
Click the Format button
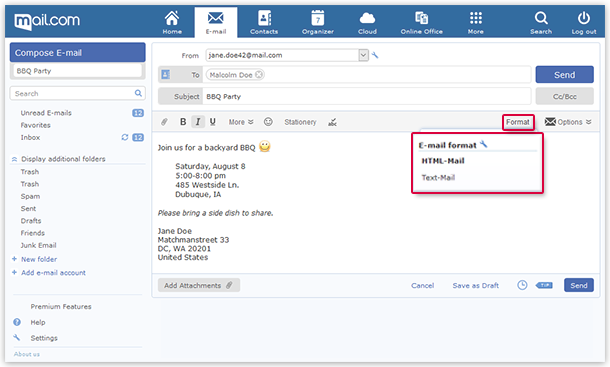coord(518,122)
